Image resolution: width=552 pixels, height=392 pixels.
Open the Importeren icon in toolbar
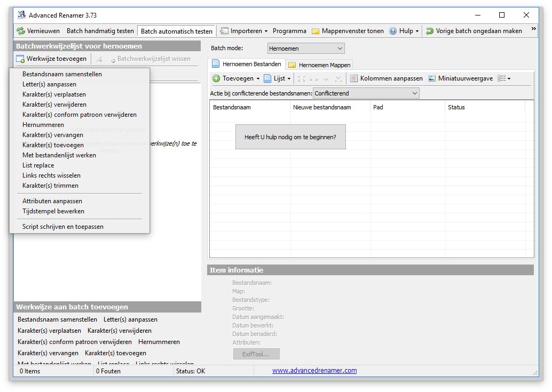coord(224,31)
